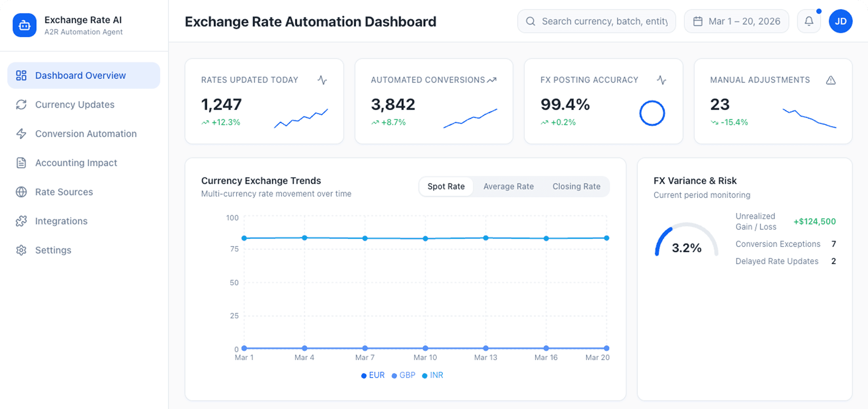Click pulse icon on FX Posting Accuracy
This screenshot has height=409, width=868.
[661, 80]
